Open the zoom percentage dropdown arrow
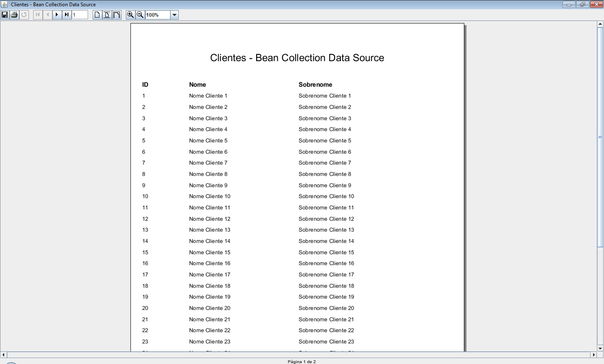 pos(174,15)
